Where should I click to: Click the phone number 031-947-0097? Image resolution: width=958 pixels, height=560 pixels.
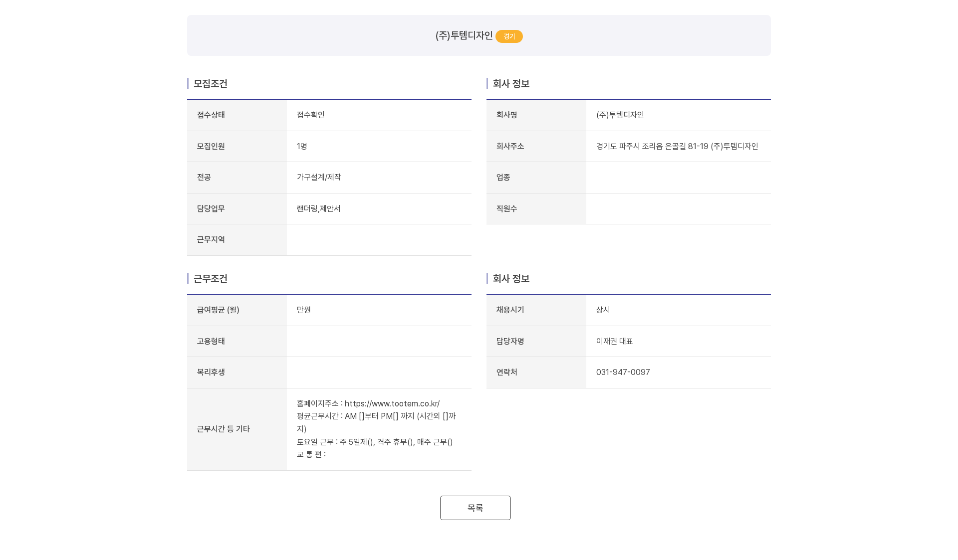click(623, 372)
